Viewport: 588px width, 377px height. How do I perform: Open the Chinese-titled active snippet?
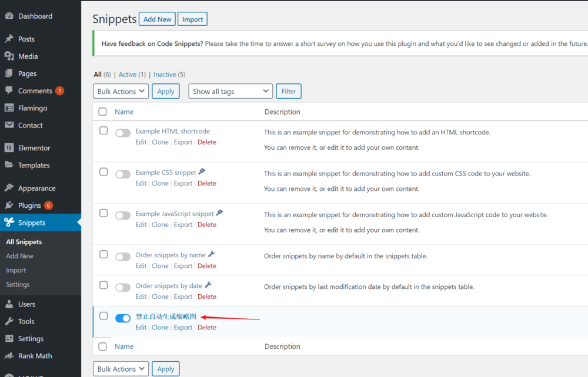(x=166, y=317)
